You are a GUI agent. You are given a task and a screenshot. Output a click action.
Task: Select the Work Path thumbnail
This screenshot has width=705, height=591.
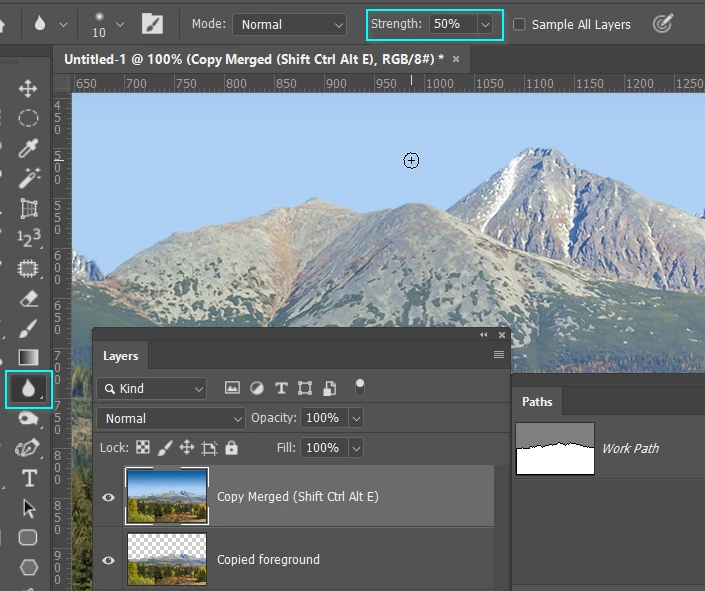pyautogui.click(x=555, y=448)
